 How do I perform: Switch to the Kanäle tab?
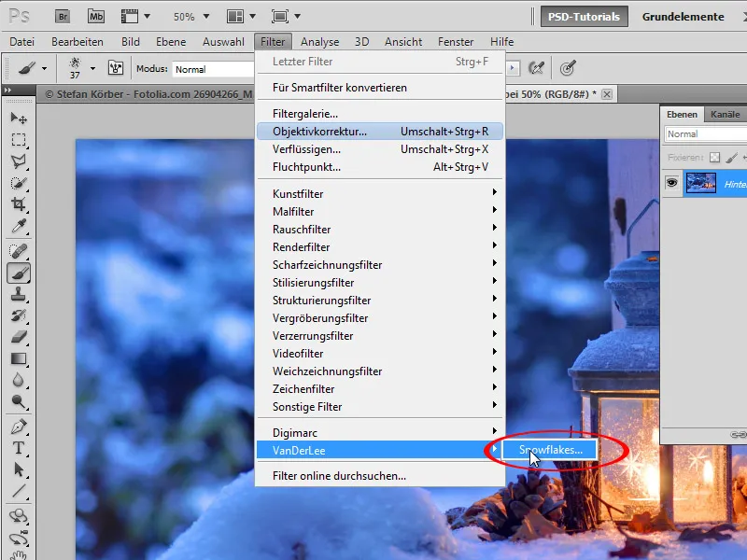point(725,115)
